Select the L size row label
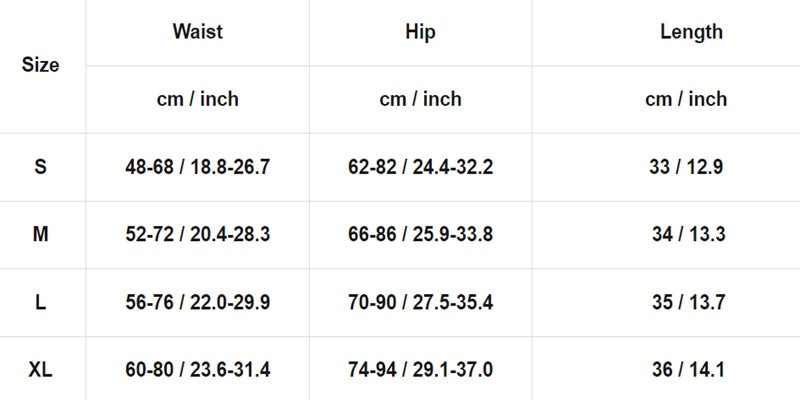This screenshot has height=400, width=800. [x=41, y=302]
